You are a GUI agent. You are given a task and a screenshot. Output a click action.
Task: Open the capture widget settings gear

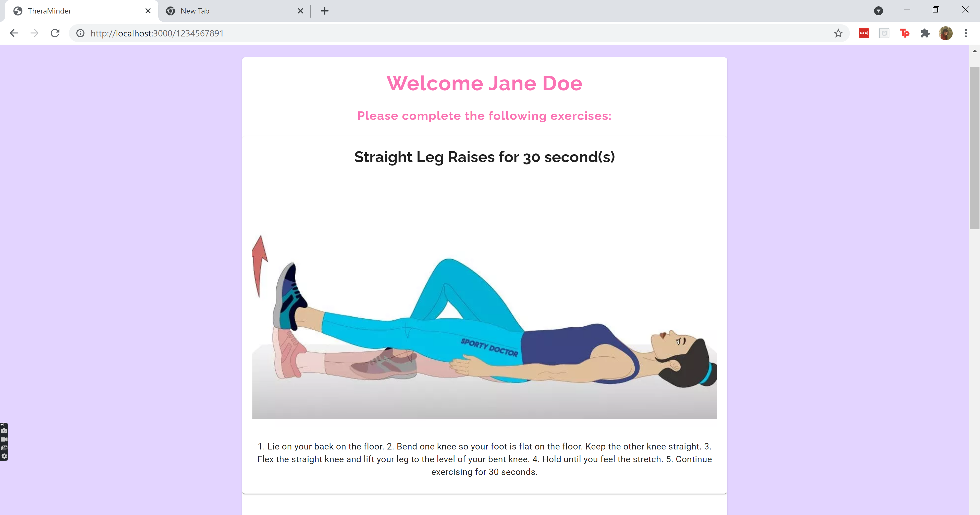pos(4,456)
